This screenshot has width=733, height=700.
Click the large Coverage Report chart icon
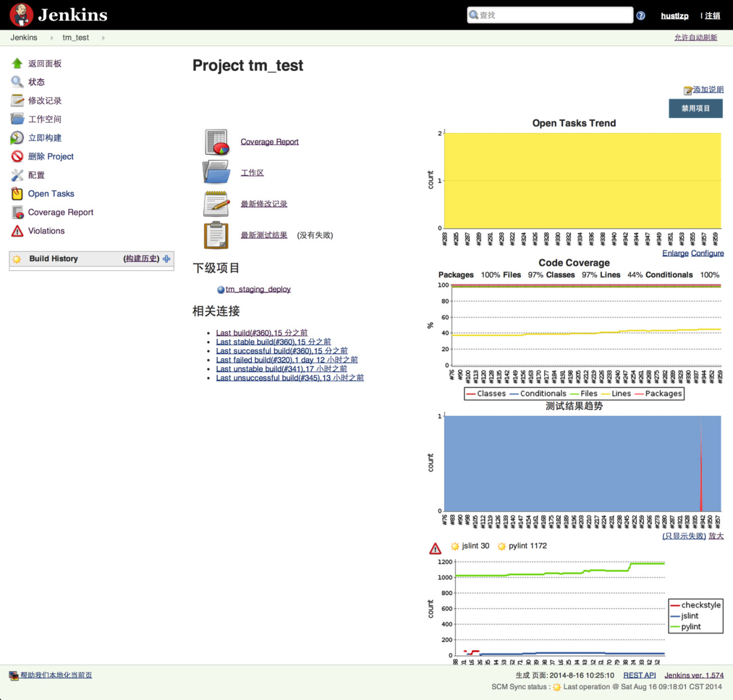pos(217,142)
